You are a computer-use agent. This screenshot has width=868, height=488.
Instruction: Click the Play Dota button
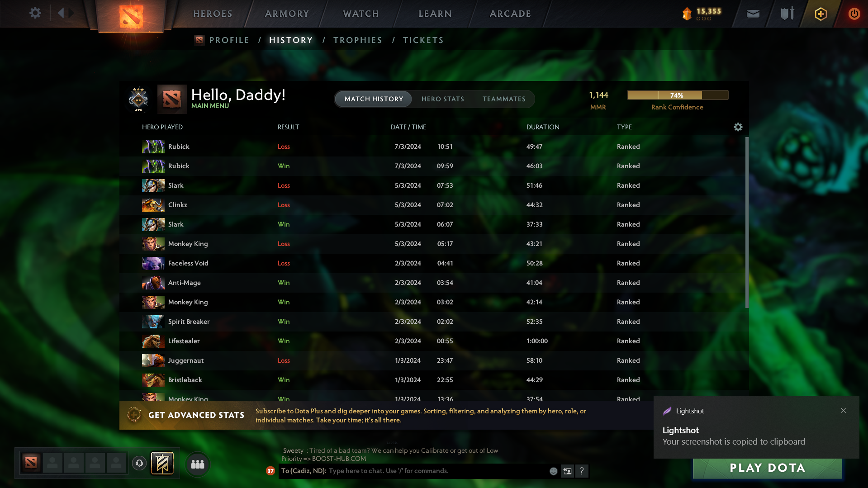tap(767, 468)
